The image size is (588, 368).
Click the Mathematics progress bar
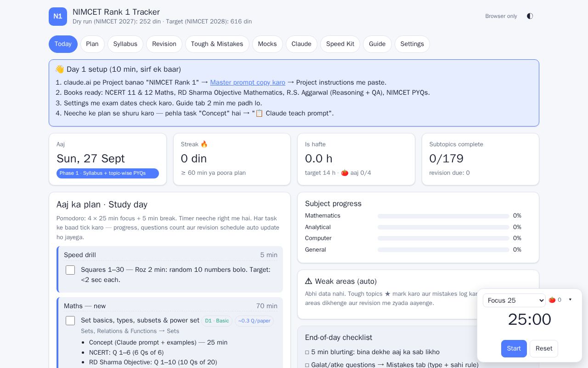(443, 216)
